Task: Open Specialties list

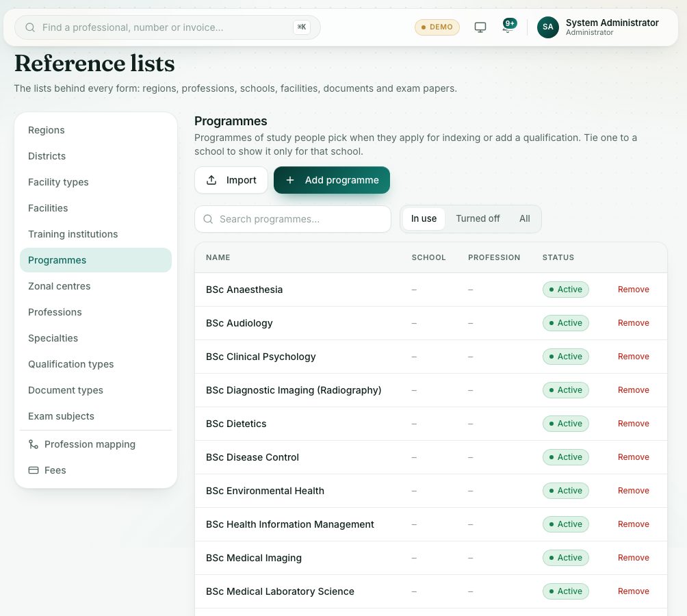Action: click(96, 338)
